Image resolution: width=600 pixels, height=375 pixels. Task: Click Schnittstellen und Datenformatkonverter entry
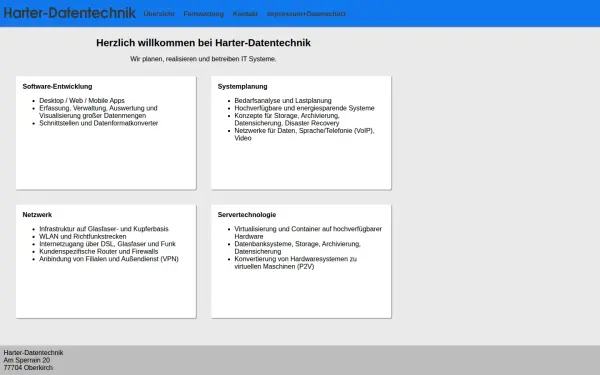coord(99,123)
